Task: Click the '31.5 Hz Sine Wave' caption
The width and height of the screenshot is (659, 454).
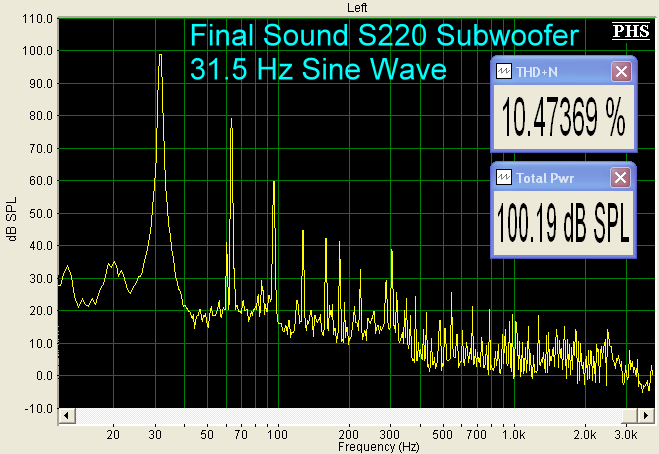Action: (x=318, y=69)
